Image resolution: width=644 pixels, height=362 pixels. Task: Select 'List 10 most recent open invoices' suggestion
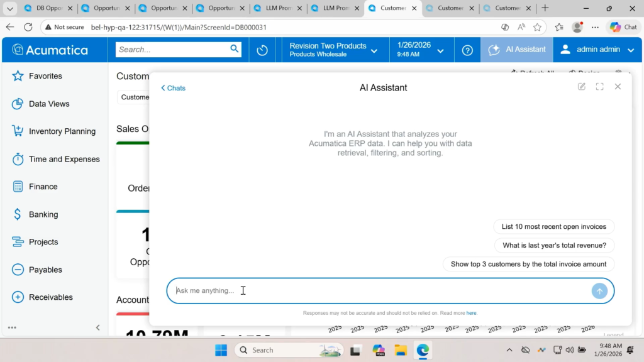pyautogui.click(x=553, y=226)
